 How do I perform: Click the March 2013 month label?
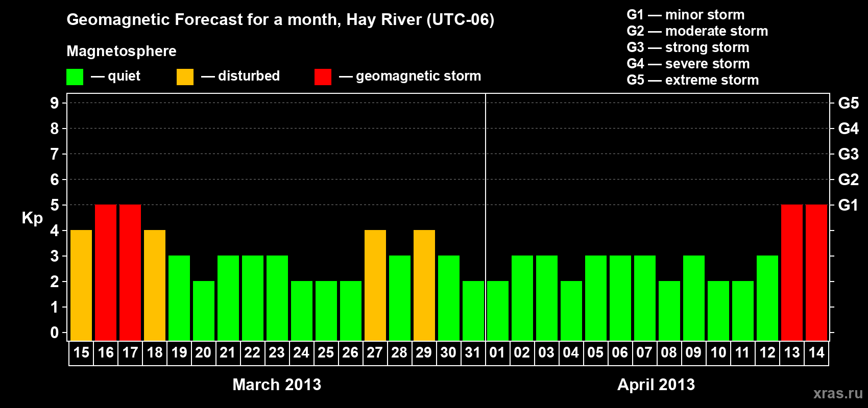pos(277,385)
